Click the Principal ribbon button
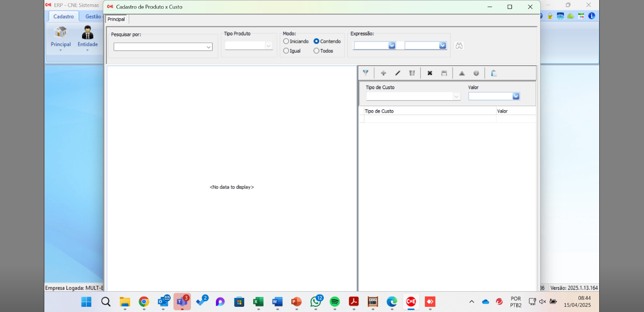 tap(61, 38)
